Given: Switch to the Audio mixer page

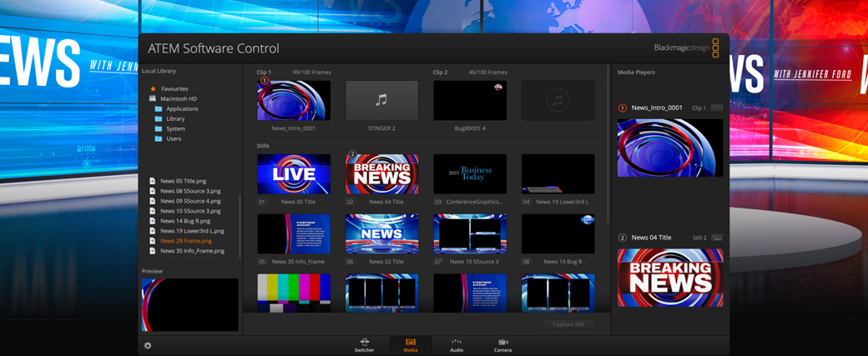Looking at the screenshot, I should pos(457,345).
